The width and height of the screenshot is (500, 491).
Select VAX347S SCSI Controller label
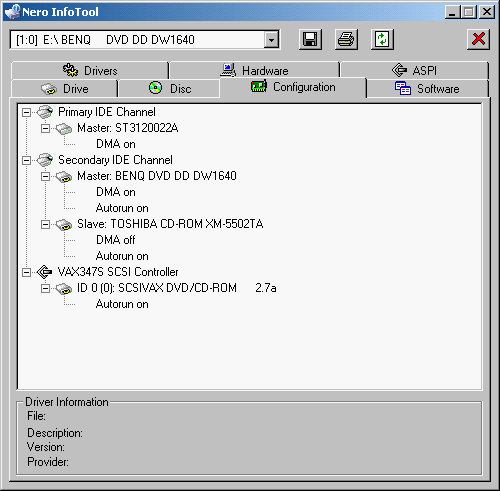(x=118, y=272)
